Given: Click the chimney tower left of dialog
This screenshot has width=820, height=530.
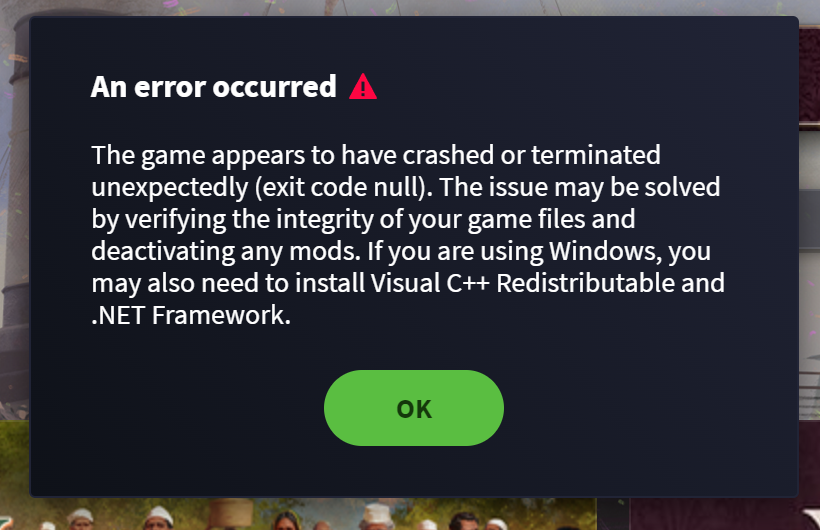Looking at the screenshot, I should [x=15, y=209].
